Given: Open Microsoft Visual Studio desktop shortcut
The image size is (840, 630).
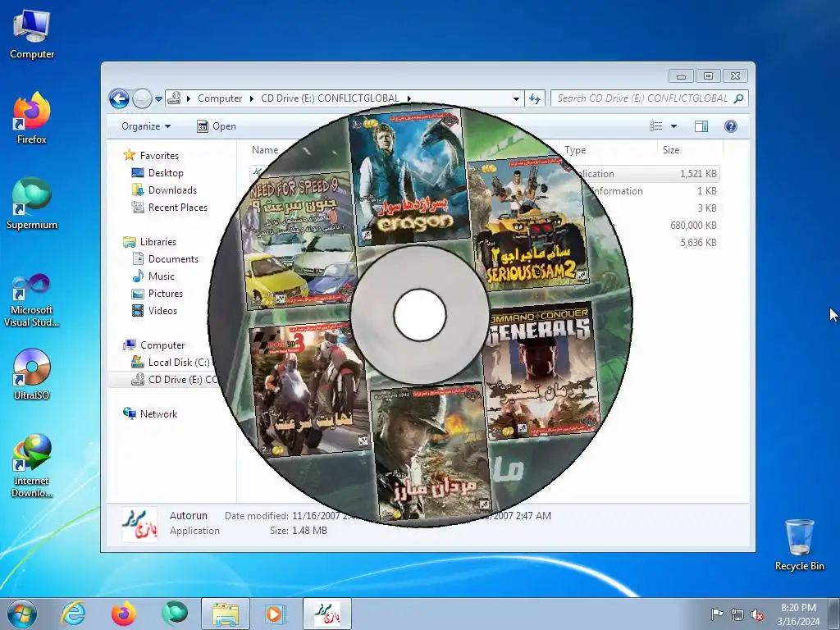Looking at the screenshot, I should point(32,300).
